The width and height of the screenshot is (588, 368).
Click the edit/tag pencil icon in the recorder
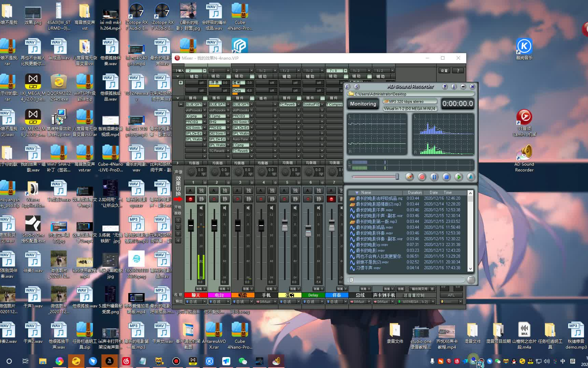[409, 177]
